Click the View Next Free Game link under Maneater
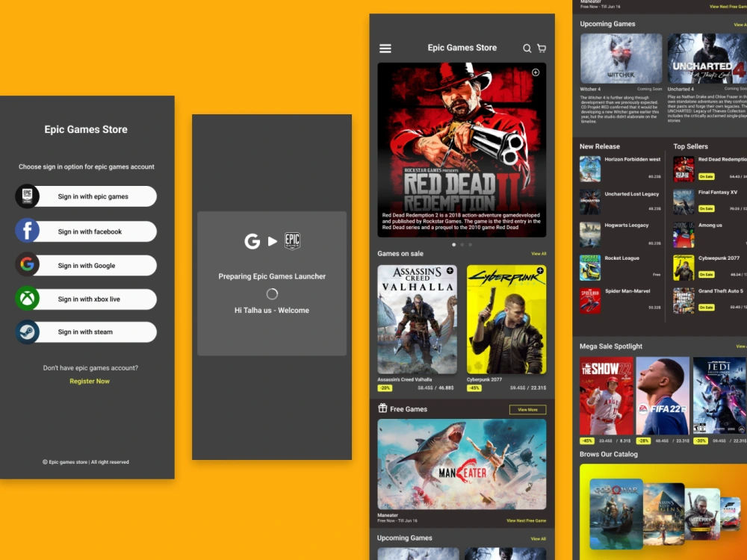This screenshot has height=560, width=747. (527, 520)
